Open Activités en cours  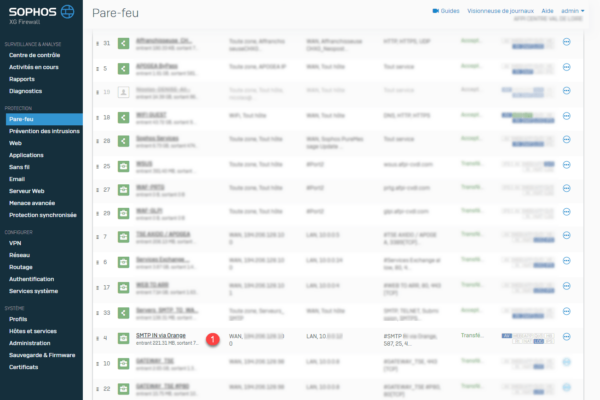pyautogui.click(x=34, y=67)
